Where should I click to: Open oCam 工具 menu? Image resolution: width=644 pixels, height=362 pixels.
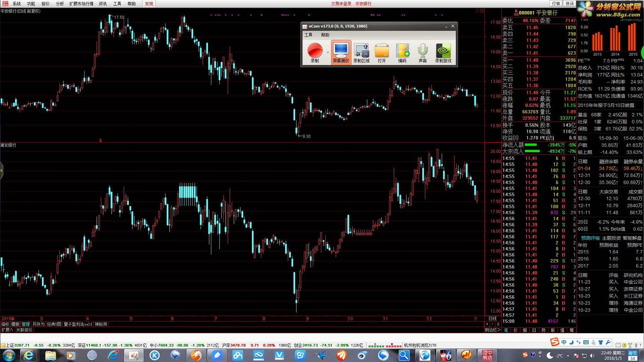pos(308,35)
